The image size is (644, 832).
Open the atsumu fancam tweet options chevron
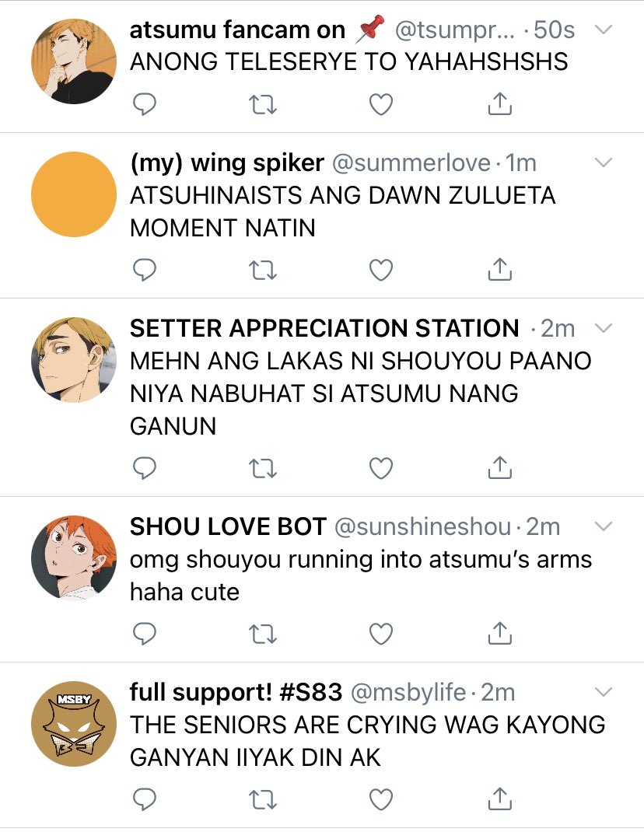pyautogui.click(x=604, y=30)
